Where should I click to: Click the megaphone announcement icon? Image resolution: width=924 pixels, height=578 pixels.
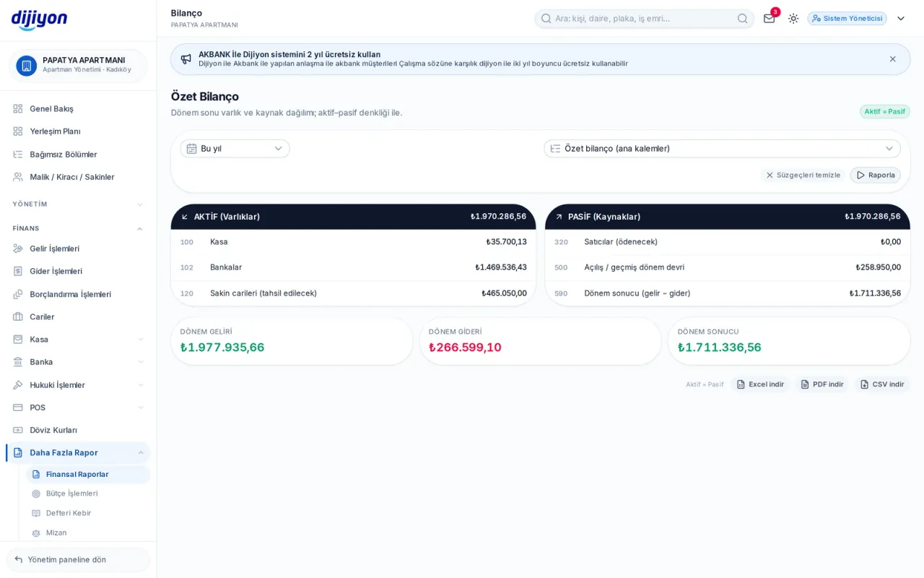[x=186, y=59]
